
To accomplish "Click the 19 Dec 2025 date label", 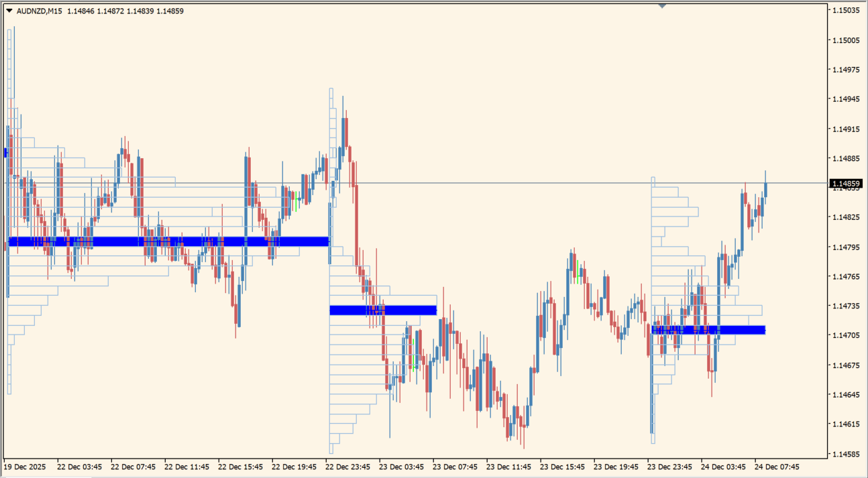I will pos(25,467).
